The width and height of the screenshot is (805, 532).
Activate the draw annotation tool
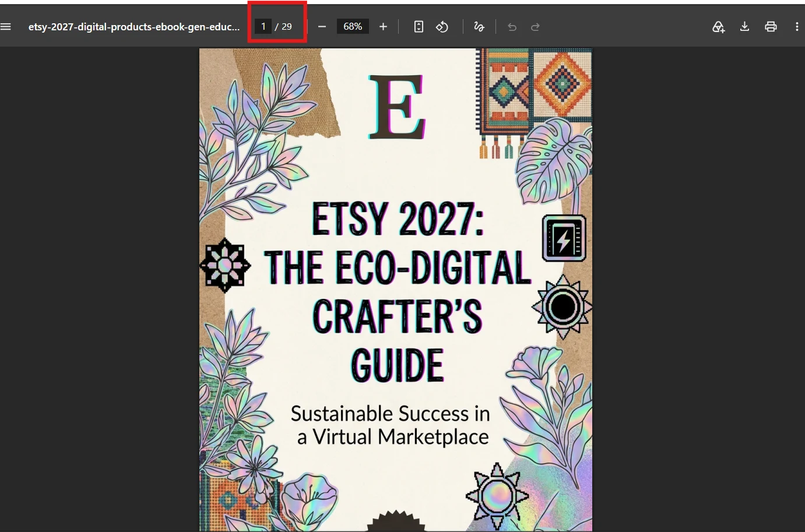[x=479, y=27]
